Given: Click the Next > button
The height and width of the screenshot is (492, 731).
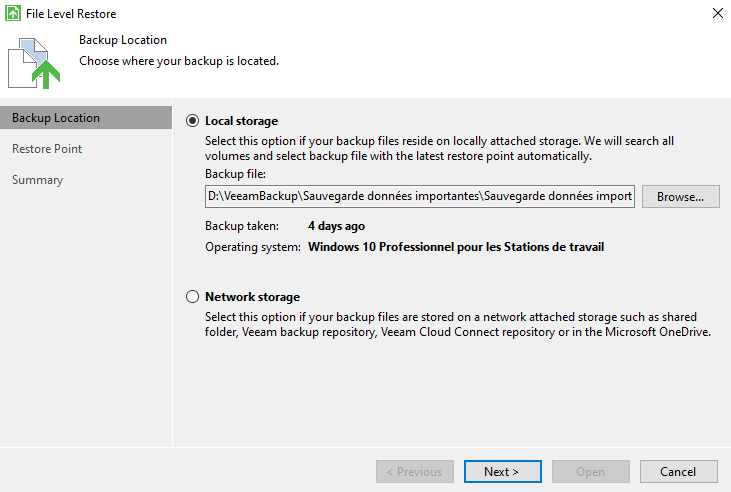Looking at the screenshot, I should [x=503, y=471].
